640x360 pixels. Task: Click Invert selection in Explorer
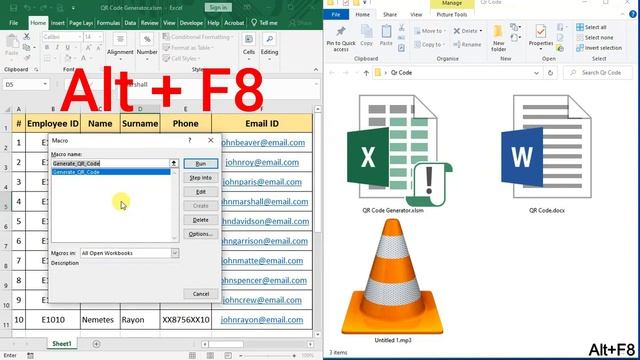pos(599,48)
